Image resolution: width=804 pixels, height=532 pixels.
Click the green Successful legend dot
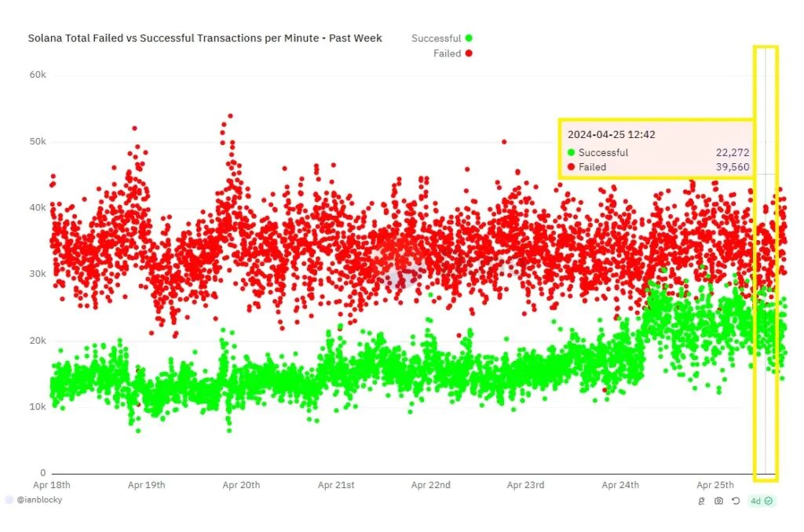tap(469, 38)
